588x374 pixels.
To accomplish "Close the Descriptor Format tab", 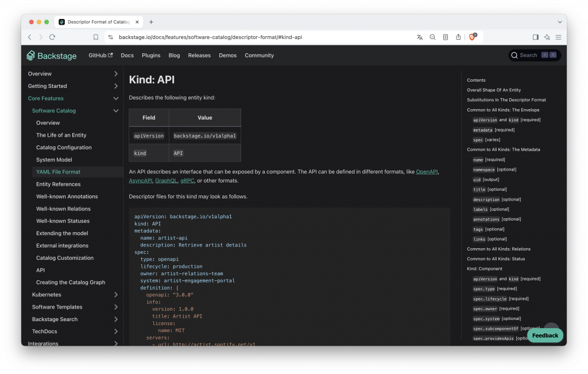I will coord(137,22).
